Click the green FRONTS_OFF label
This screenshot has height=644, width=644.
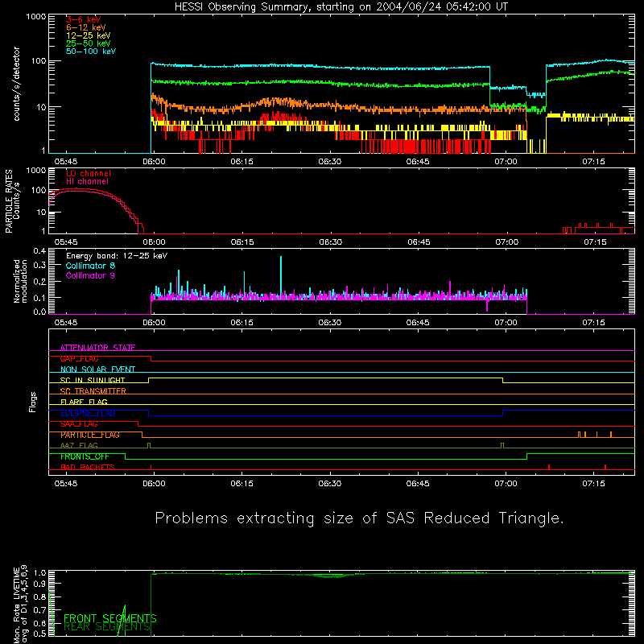(x=85, y=456)
